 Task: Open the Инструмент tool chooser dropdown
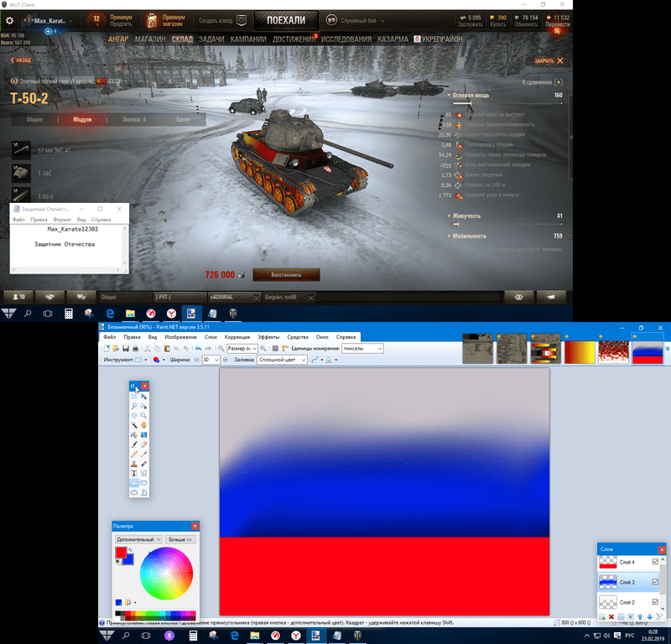point(141,360)
